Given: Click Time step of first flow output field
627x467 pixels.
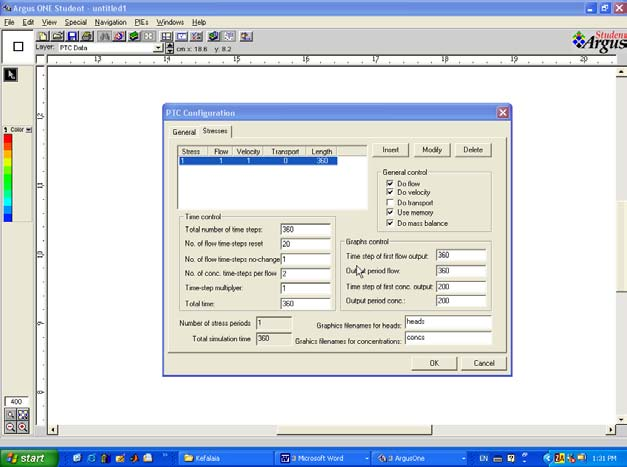Looking at the screenshot, I should 461,255.
